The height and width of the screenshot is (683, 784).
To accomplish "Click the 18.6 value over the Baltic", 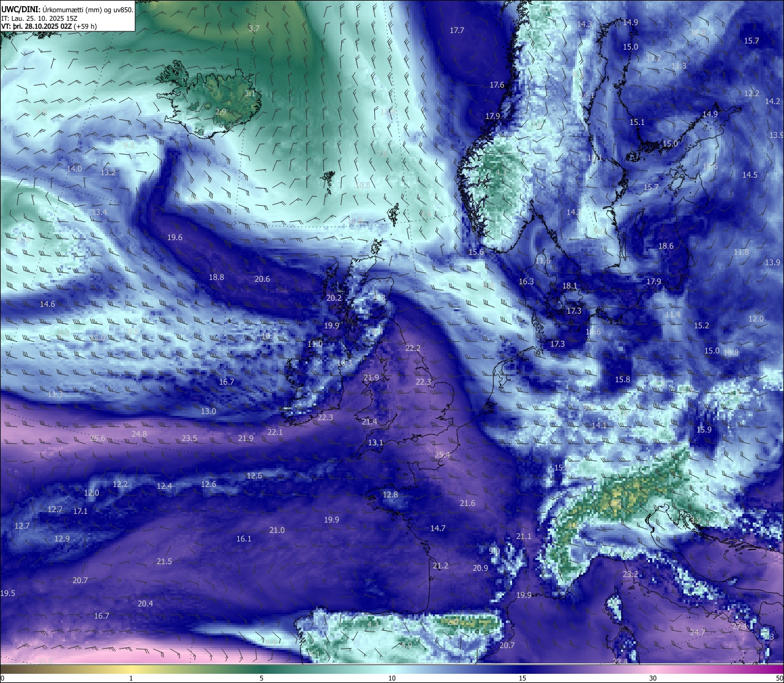I will [666, 246].
